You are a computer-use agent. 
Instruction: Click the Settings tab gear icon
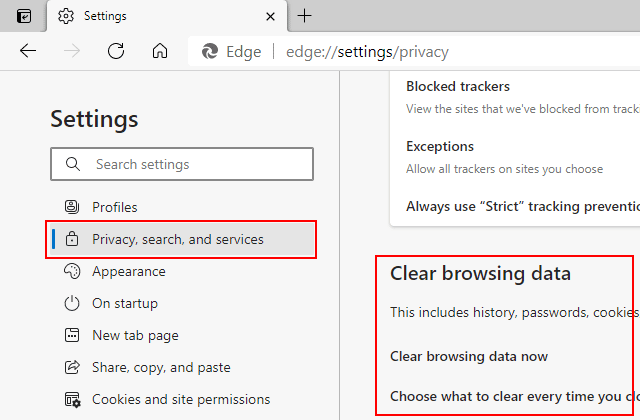click(66, 16)
